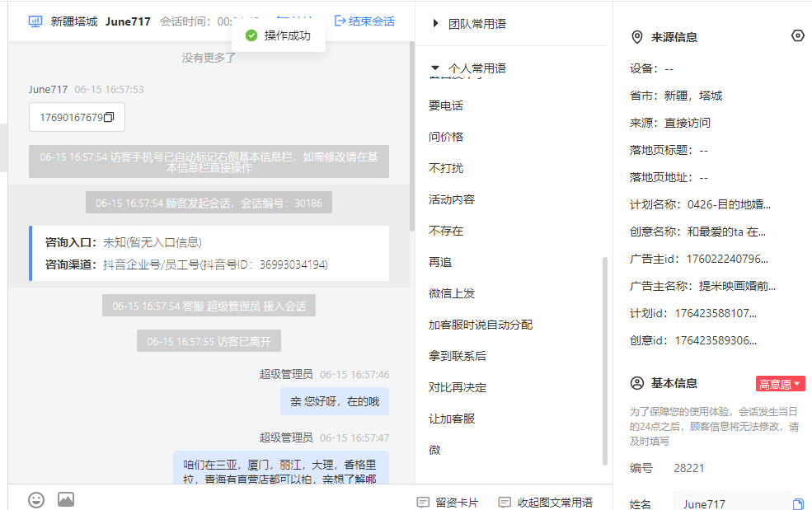Image resolution: width=812 pixels, height=510 pixels.
Task: Select the 再追 quick phrase
Action: 440,262
